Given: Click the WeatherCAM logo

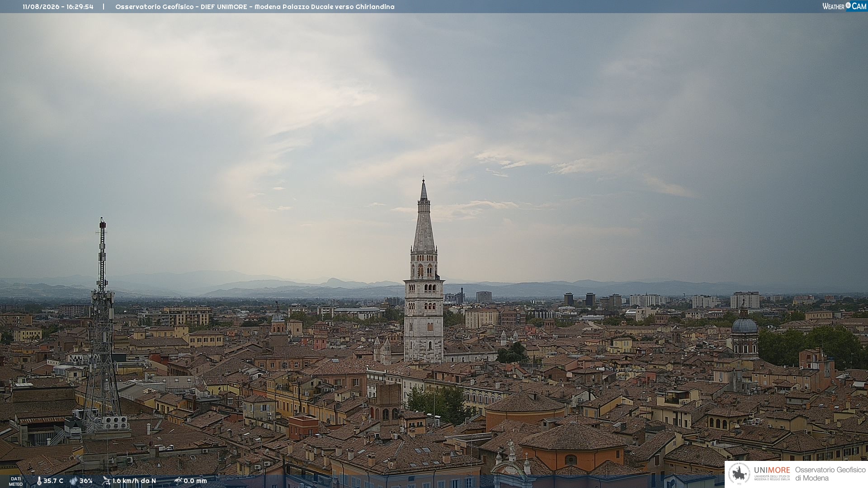Looking at the screenshot, I should pos(844,6).
